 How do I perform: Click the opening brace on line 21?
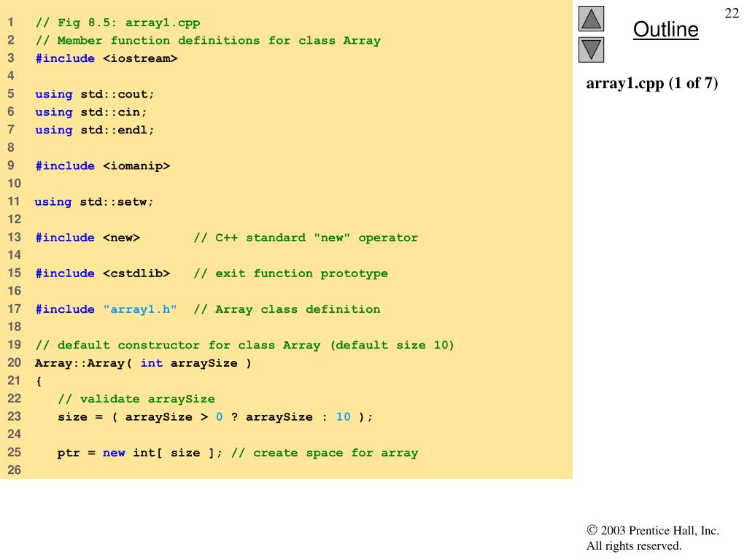coord(39,381)
